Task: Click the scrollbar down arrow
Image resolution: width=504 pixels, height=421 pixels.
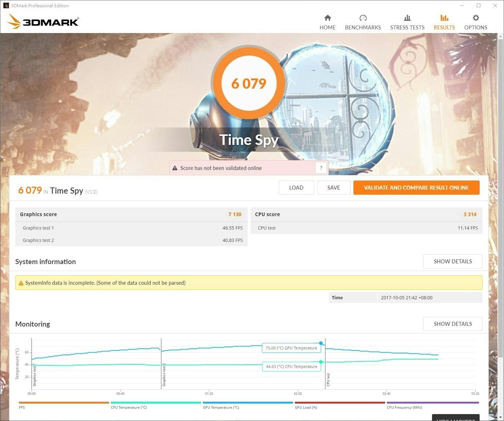Action: [x=500, y=417]
